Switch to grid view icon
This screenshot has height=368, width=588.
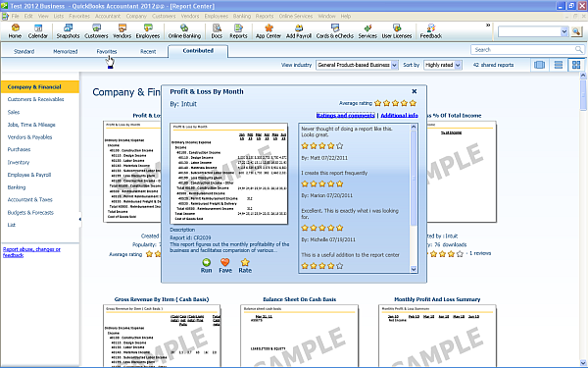click(576, 65)
